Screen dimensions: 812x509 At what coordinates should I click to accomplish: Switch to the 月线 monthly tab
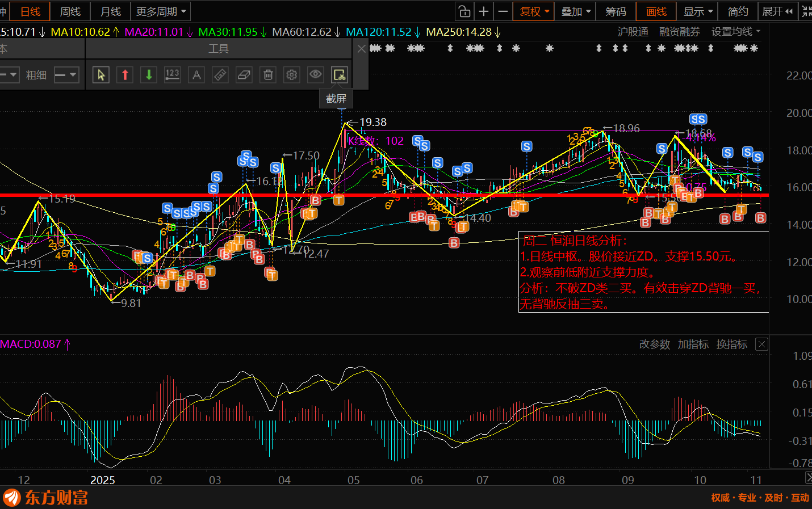(x=111, y=11)
